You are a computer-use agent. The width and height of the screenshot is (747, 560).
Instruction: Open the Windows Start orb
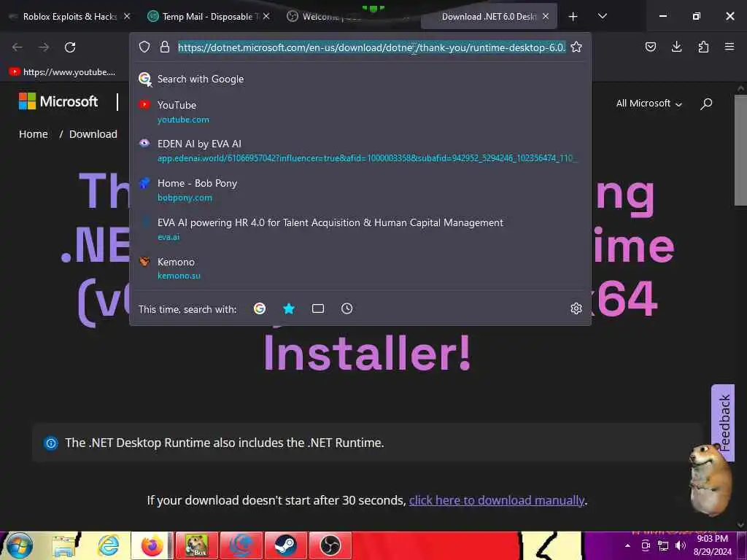pos(20,545)
